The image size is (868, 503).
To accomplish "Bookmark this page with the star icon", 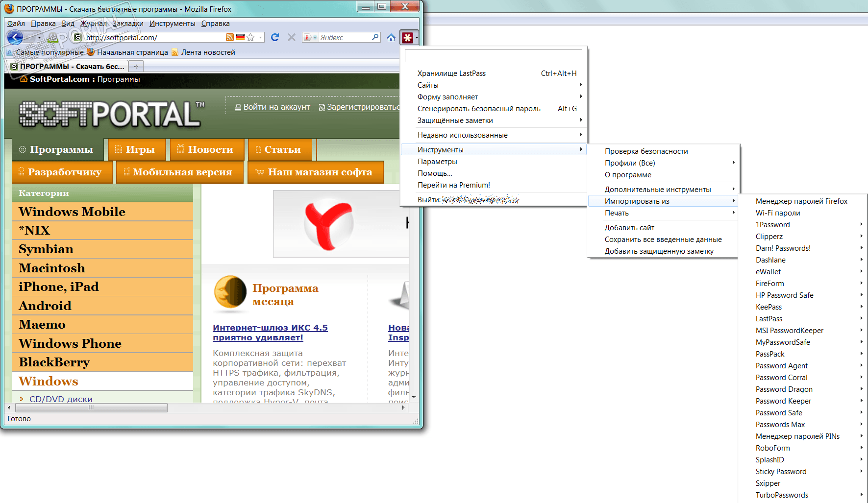I will click(x=251, y=37).
